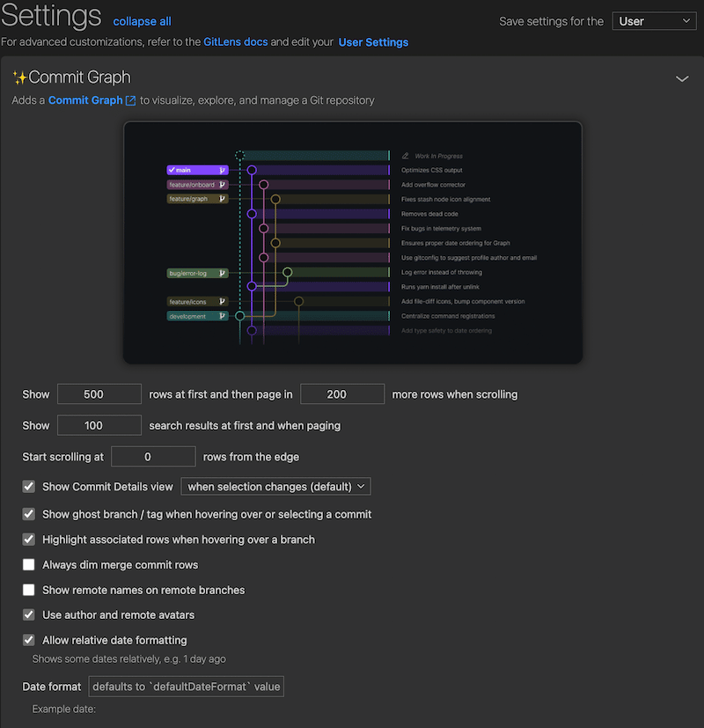Viewport: 704px width, 728px height.
Task: Click the search results field showing 100
Action: tap(99, 425)
